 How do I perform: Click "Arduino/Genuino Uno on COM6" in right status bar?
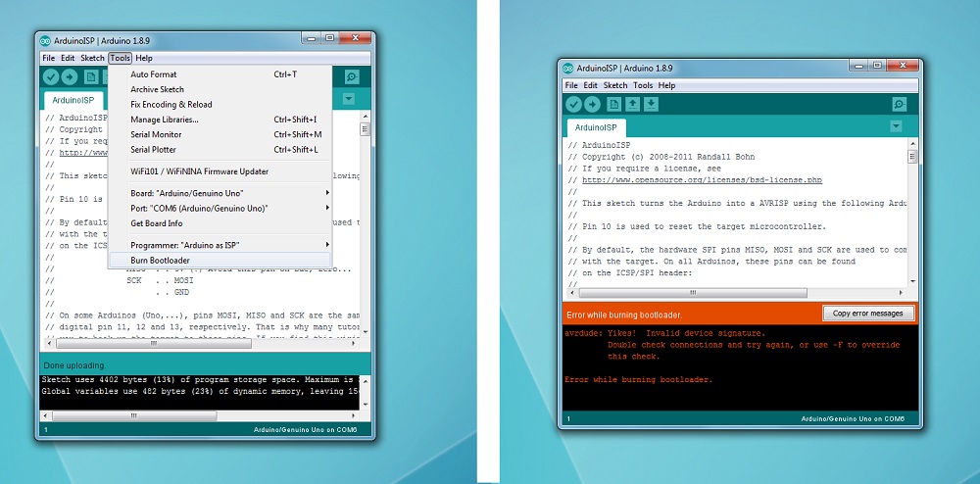(x=853, y=419)
